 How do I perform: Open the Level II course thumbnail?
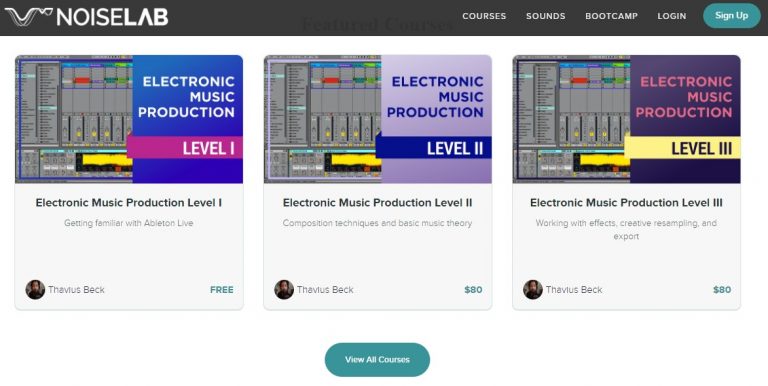point(378,119)
